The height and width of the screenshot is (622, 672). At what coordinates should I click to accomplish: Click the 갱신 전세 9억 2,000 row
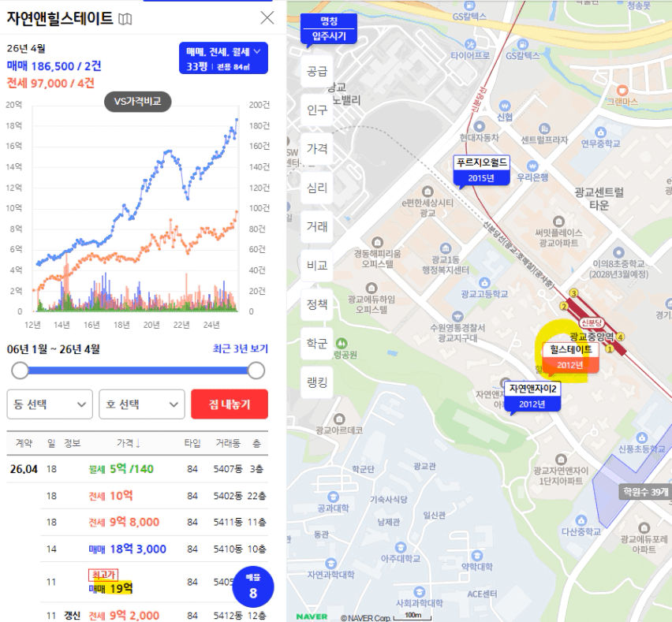[x=155, y=615]
